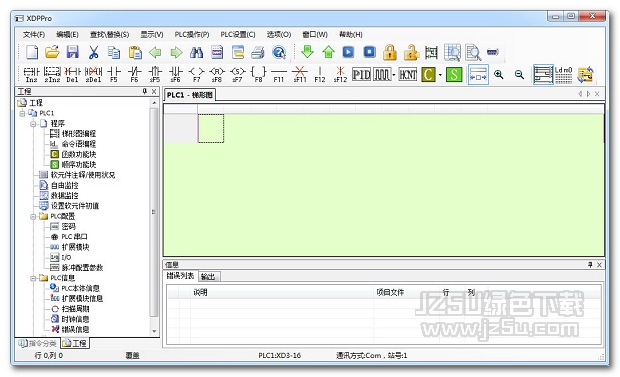Click the project tree scrollbar down arrow
Image resolution: width=620 pixels, height=377 pixels.
coord(154,331)
